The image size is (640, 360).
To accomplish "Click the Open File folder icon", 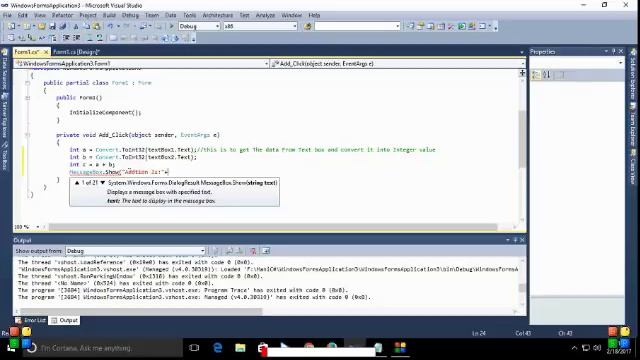I will pyautogui.click(x=42, y=26).
